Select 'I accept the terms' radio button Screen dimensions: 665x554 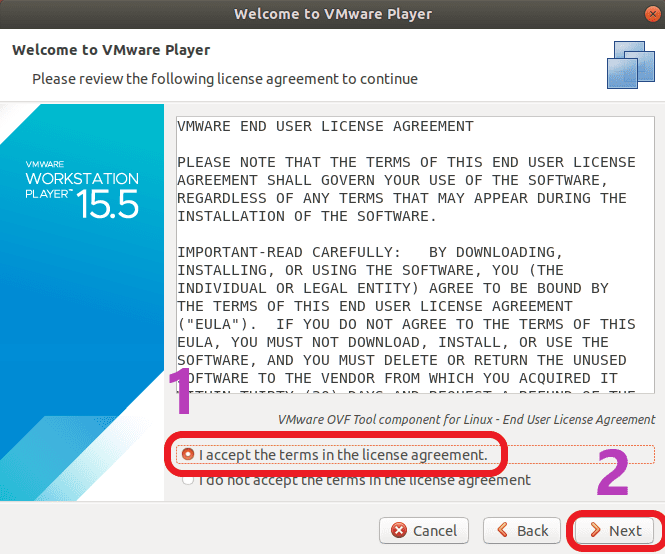pos(187,454)
